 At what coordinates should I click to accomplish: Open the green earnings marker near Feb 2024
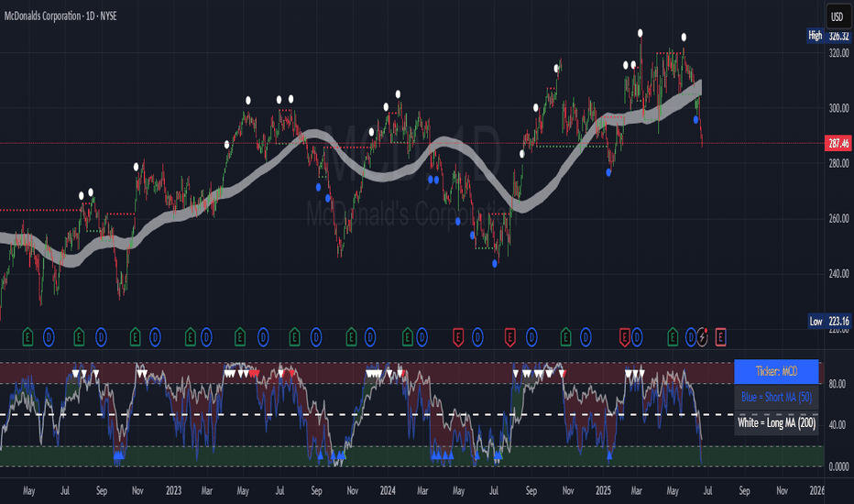point(408,338)
